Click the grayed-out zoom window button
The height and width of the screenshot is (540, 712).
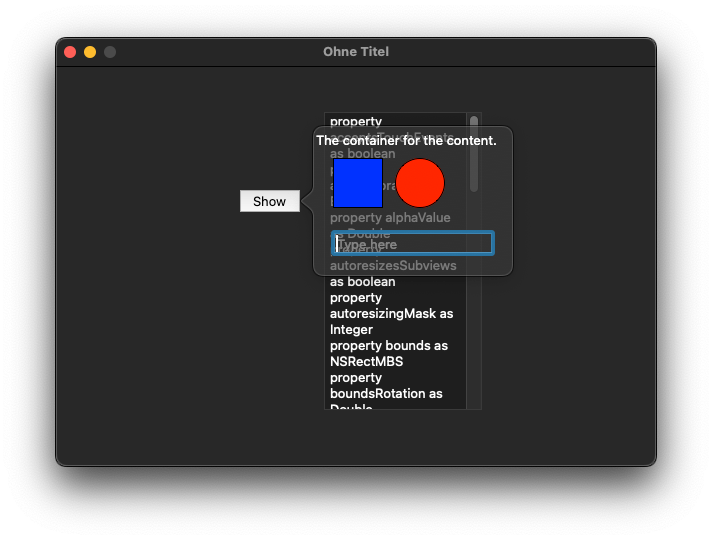[x=110, y=52]
